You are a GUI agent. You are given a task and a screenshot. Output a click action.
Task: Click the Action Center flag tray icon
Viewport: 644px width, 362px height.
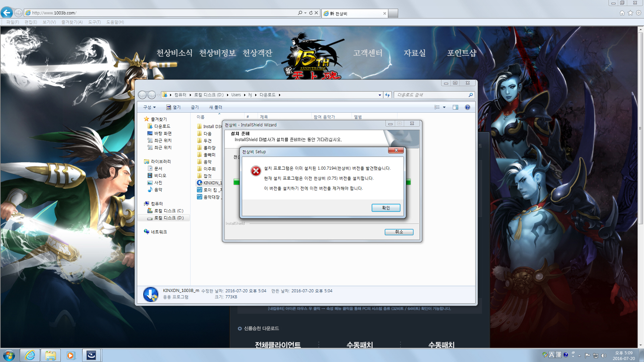(x=587, y=355)
